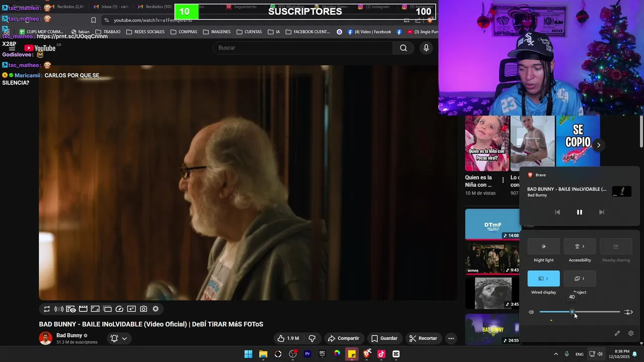Viewport: 644px width, 362px height.
Task: Toggle Nearby sharing tile
Action: [x=616, y=246]
